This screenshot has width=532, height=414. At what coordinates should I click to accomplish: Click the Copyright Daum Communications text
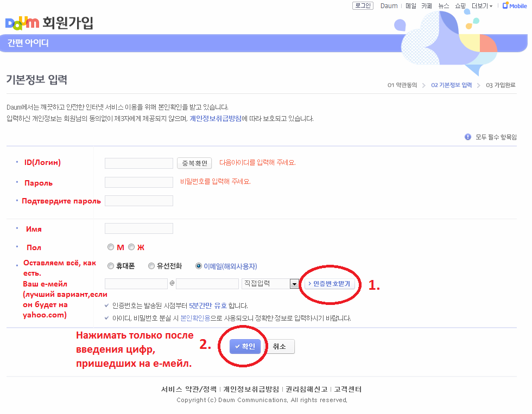tap(262, 400)
